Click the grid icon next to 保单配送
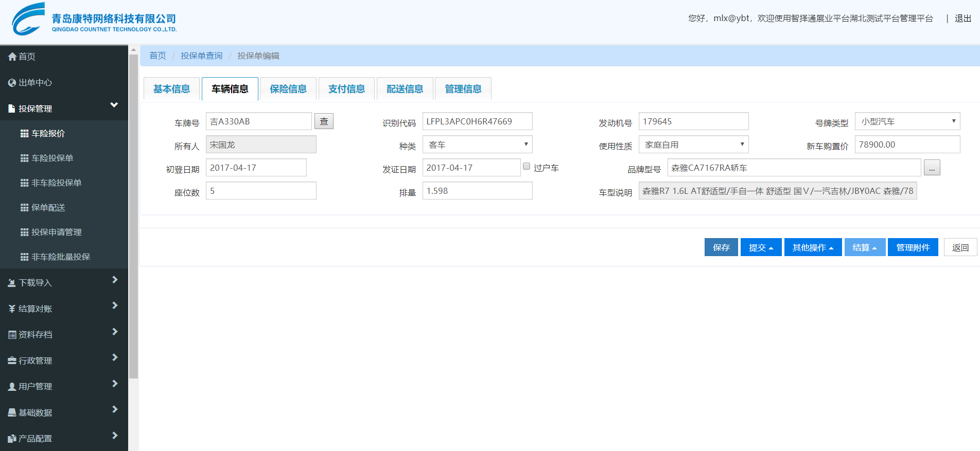 click(24, 208)
